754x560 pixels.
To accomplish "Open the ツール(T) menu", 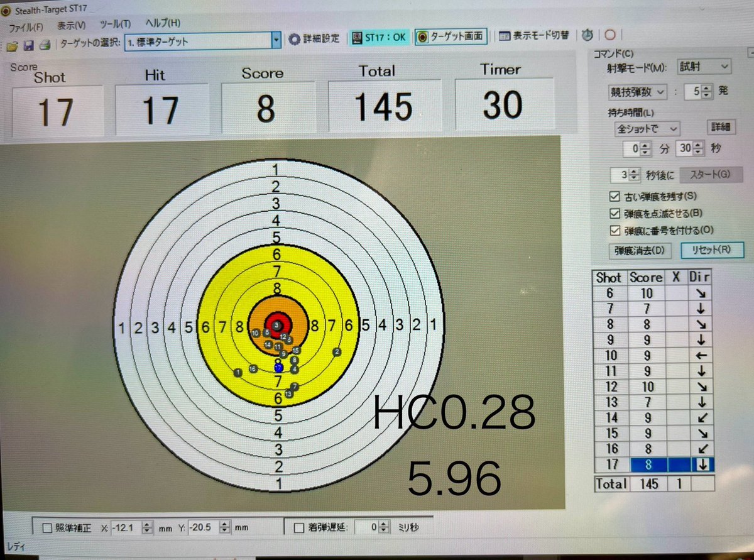I will 116,25.
